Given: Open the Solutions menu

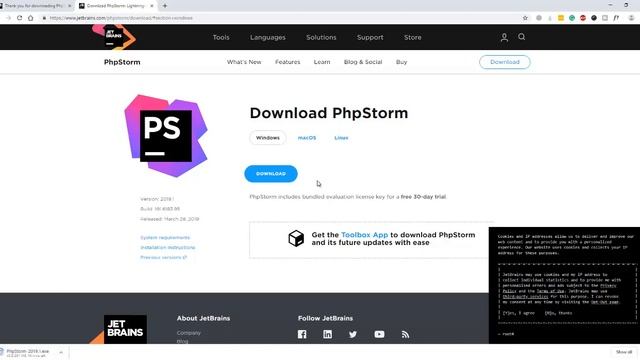Looking at the screenshot, I should (321, 37).
